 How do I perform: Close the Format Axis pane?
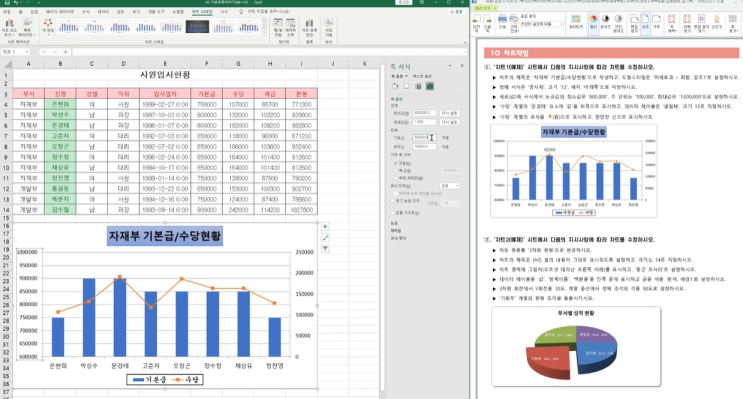(x=462, y=66)
